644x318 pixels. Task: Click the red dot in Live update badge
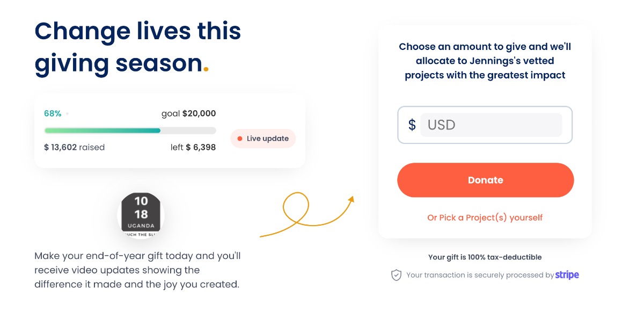(x=240, y=139)
